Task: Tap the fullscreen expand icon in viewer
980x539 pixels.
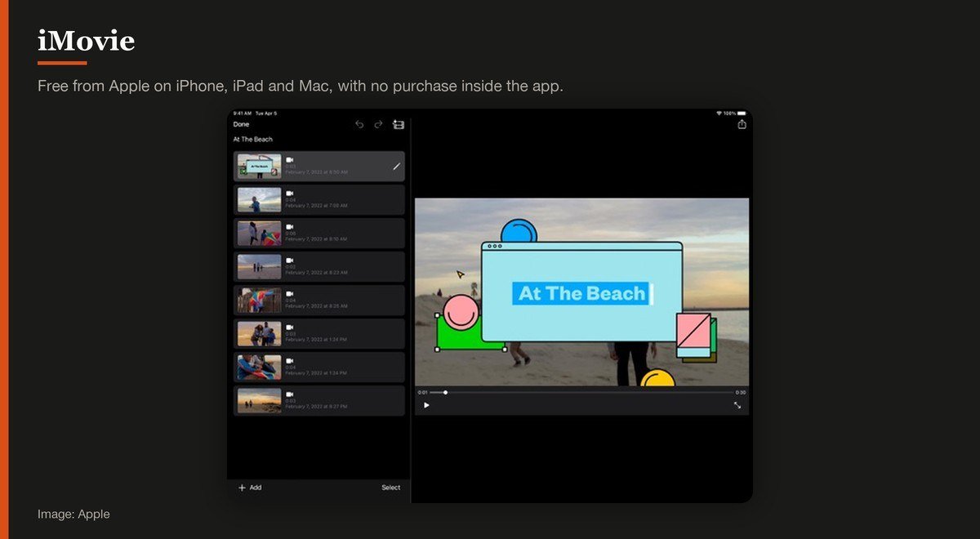Action: coord(737,405)
